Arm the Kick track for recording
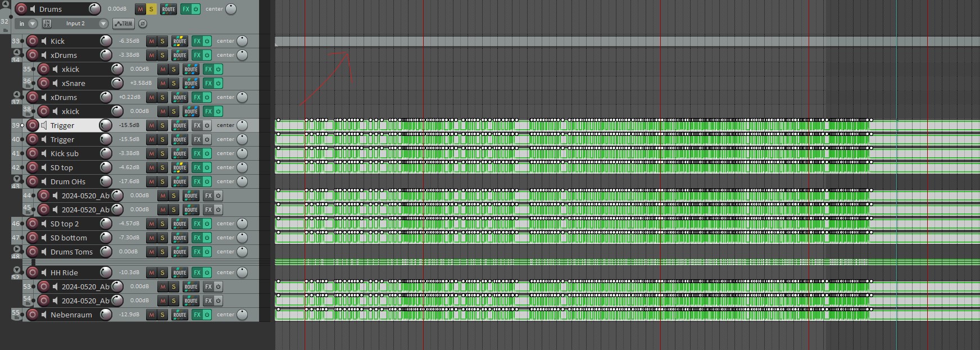Image resolution: width=980 pixels, height=350 pixels. pos(33,41)
